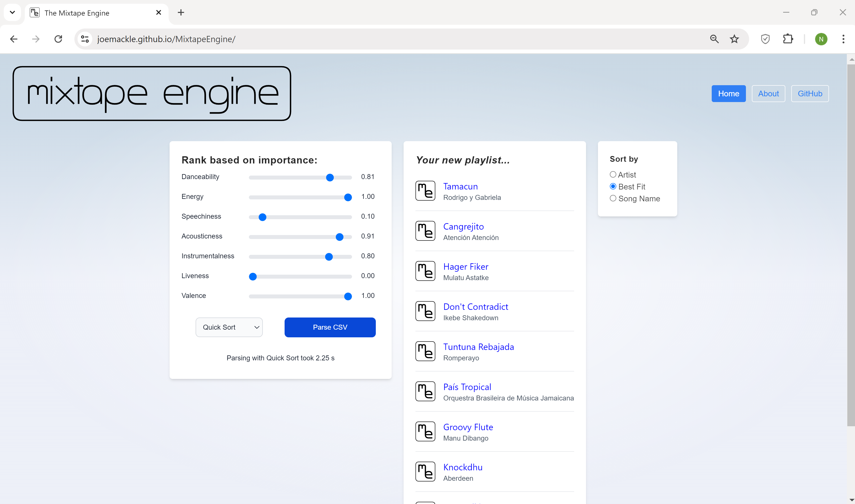Open the About nav item
This screenshot has height=504, width=855.
click(x=768, y=93)
